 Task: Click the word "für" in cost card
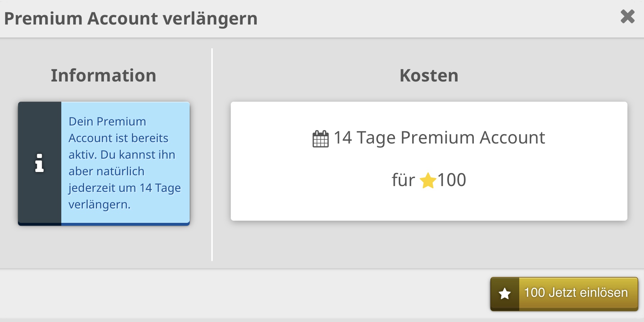(403, 180)
